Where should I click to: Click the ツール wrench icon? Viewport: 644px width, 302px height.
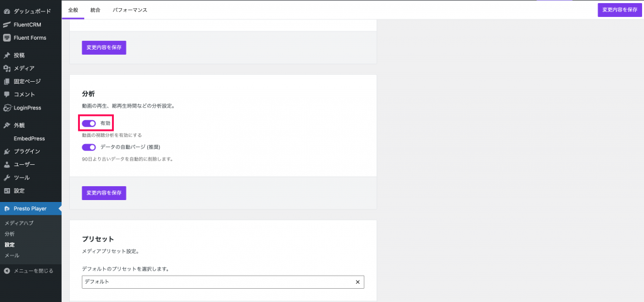tap(6, 178)
